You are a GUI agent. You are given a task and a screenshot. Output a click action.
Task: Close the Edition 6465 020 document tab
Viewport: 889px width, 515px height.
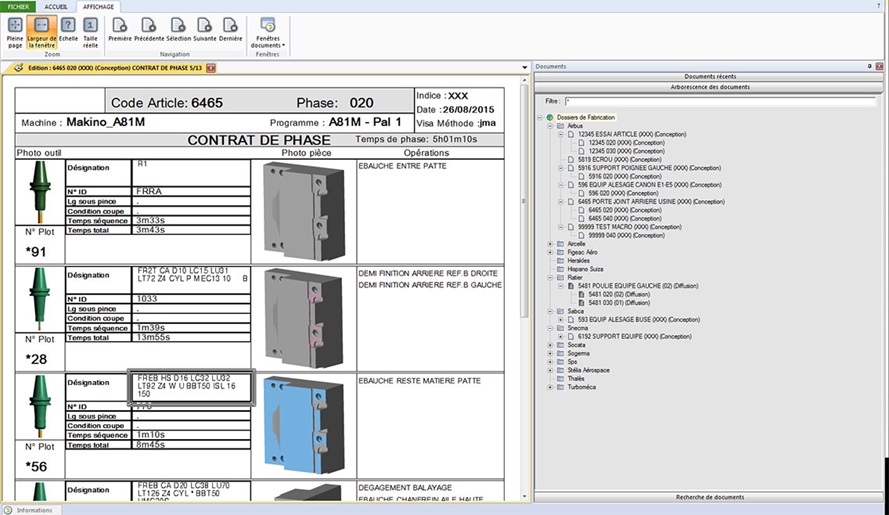pyautogui.click(x=211, y=67)
